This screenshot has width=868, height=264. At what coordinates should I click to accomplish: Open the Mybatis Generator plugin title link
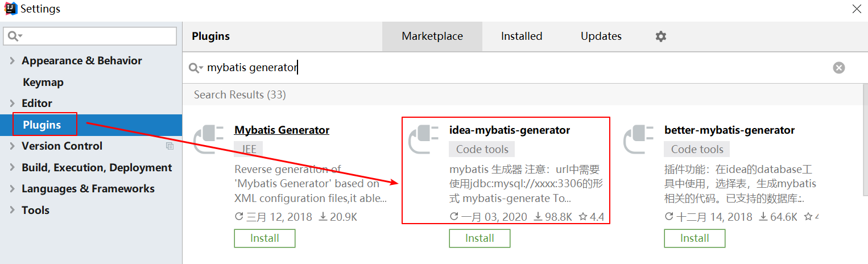click(282, 130)
